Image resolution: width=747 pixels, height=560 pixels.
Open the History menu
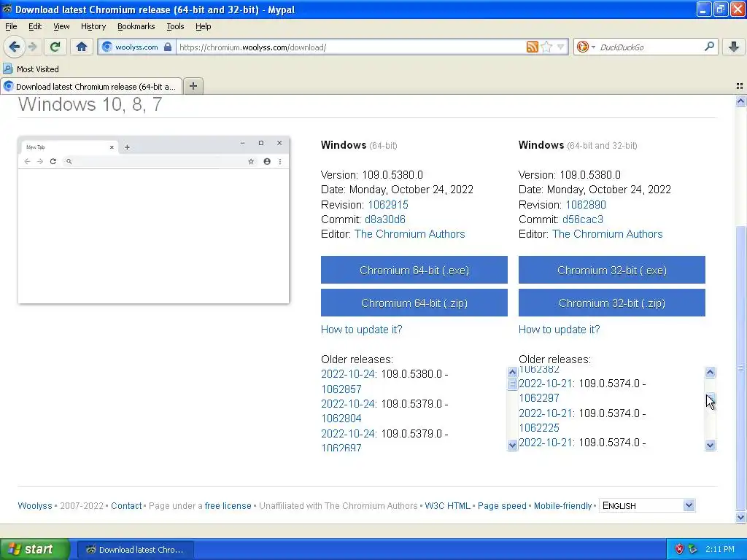point(93,26)
